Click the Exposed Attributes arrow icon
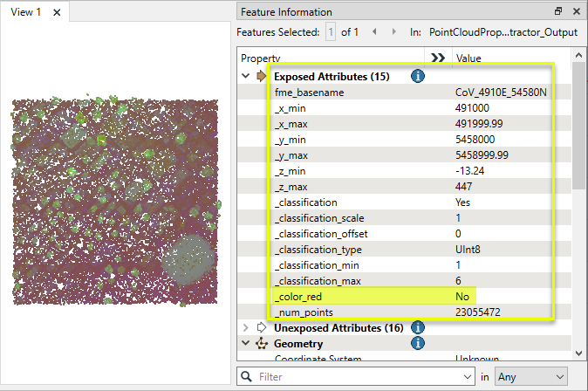The image size is (588, 391). [x=261, y=77]
